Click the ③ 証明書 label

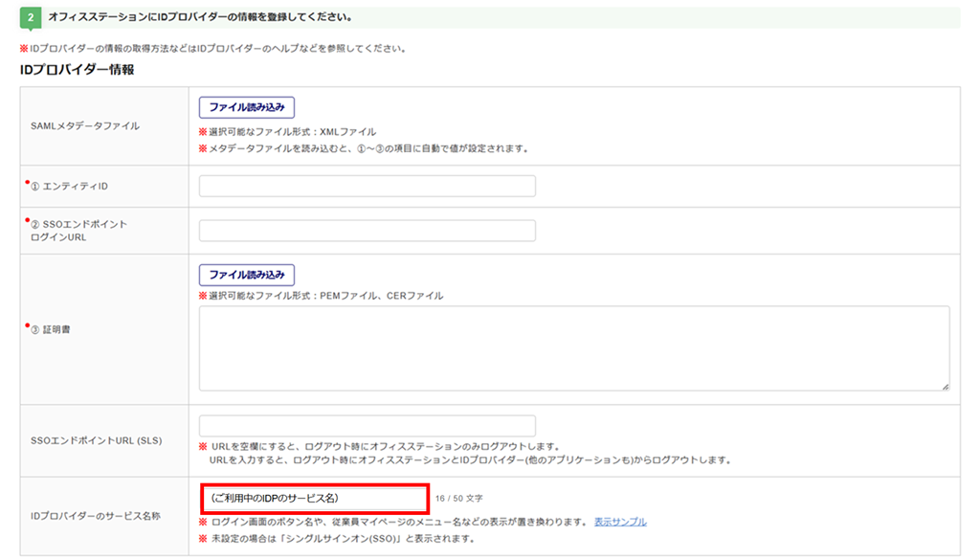tap(51, 329)
